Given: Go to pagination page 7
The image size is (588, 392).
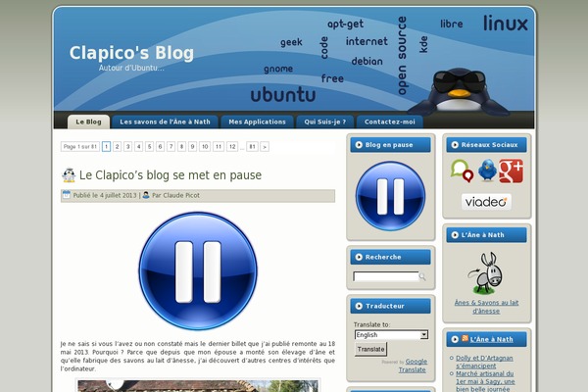Looking at the screenshot, I should click(x=171, y=147).
